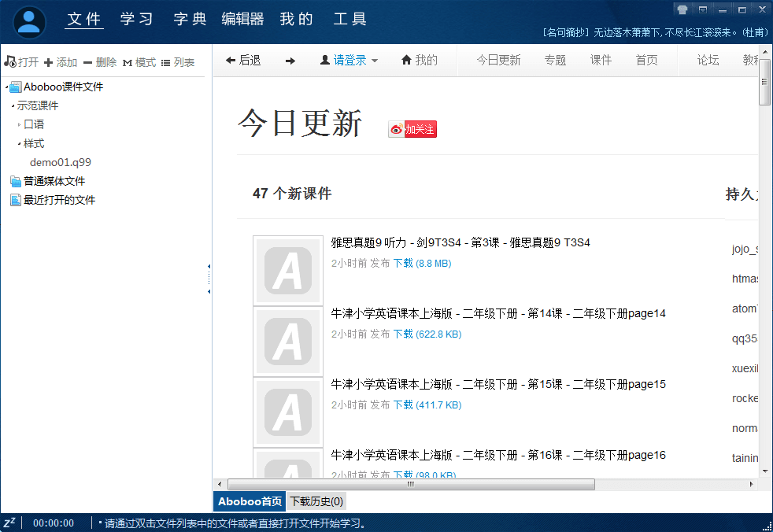This screenshot has width=773, height=532.
Task: Select demo01.q99 in the file tree
Action: [61, 162]
